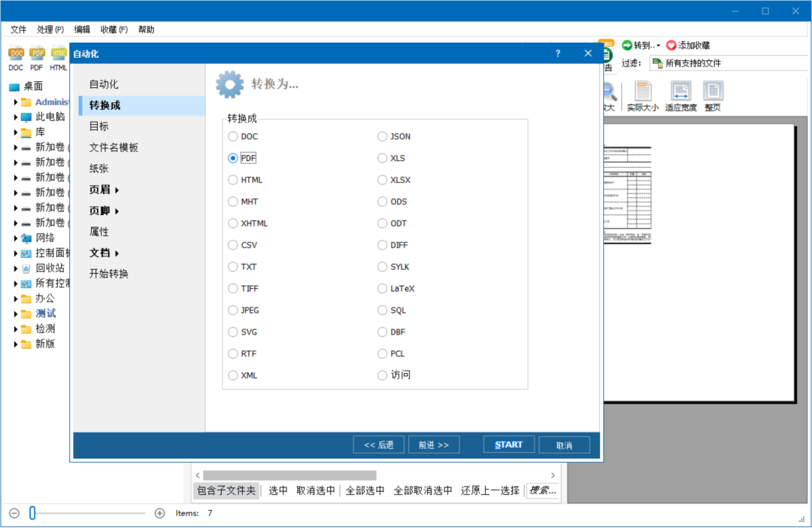This screenshot has height=528, width=812.
Task: Expand the 网络 tree node
Action: (x=16, y=238)
